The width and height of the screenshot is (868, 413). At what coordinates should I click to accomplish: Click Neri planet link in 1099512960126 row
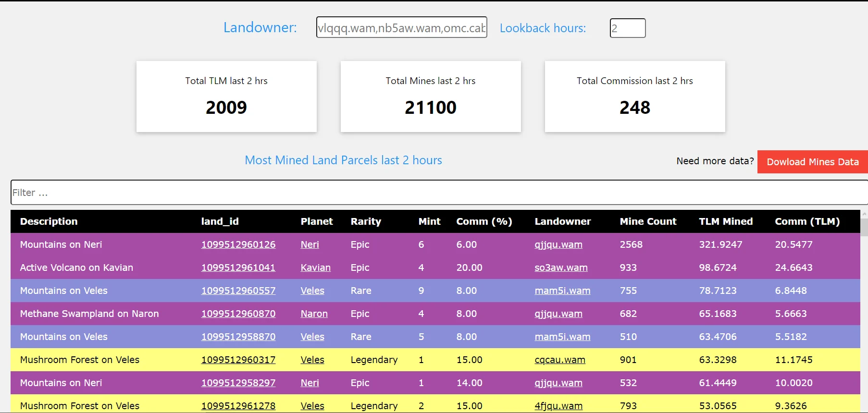coord(310,244)
